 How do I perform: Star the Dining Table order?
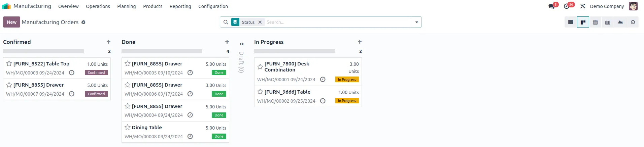click(x=128, y=127)
